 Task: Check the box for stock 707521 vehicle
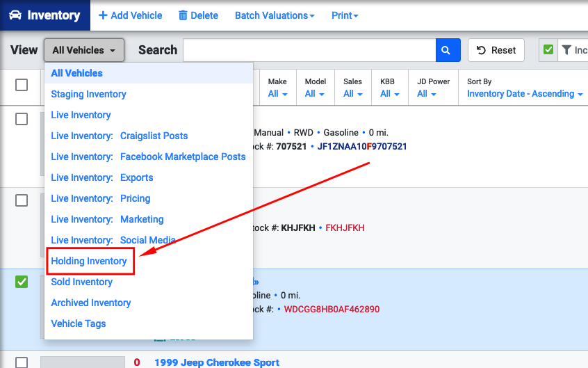[x=22, y=119]
